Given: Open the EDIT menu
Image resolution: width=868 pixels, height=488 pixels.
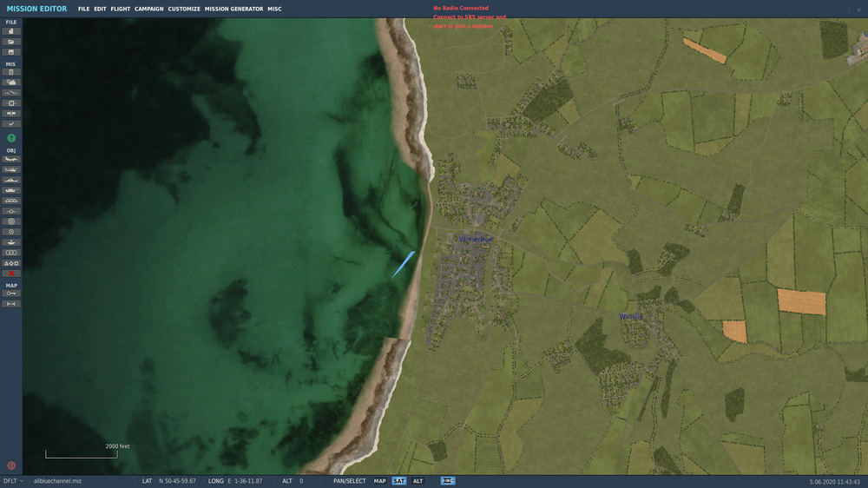Looking at the screenshot, I should tap(100, 9).
